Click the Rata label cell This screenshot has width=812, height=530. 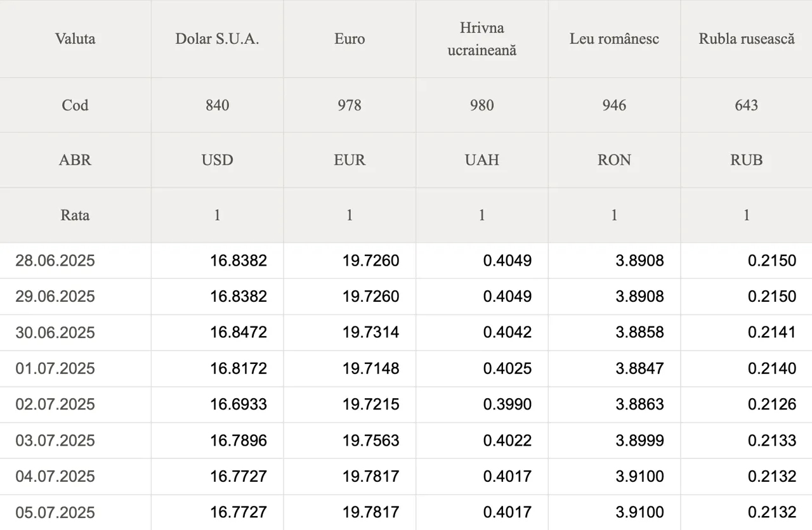pyautogui.click(x=75, y=215)
